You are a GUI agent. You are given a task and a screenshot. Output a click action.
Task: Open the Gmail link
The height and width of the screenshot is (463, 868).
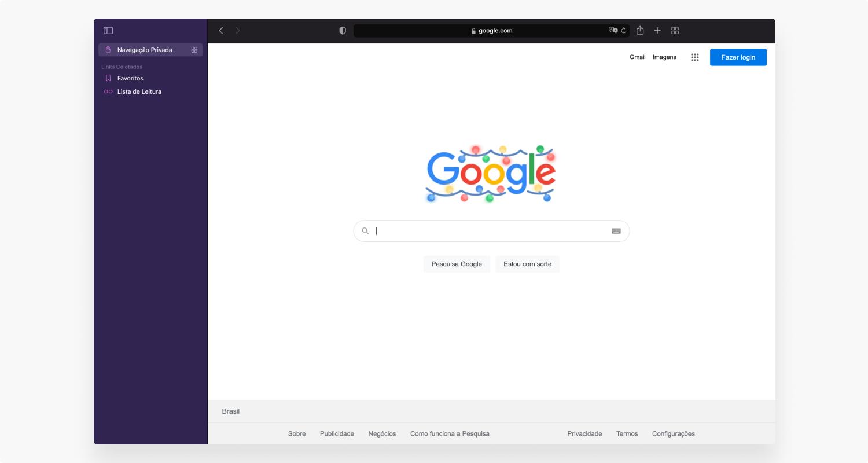click(638, 57)
